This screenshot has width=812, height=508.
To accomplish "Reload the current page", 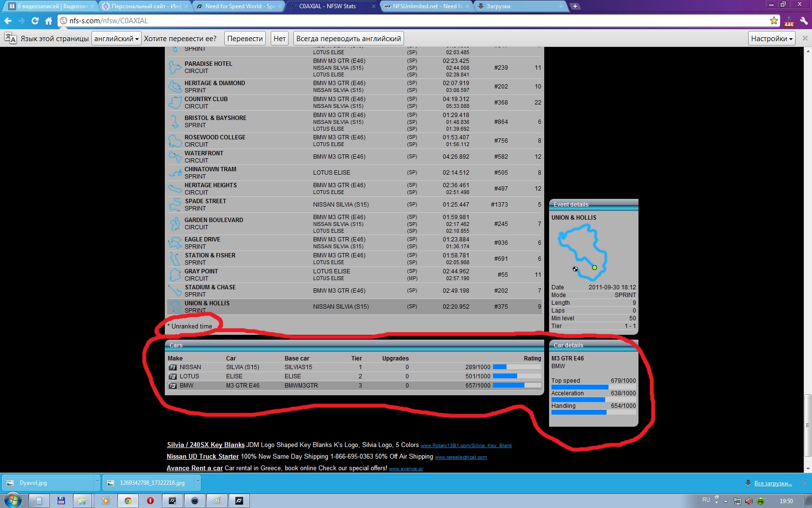I will [x=35, y=21].
